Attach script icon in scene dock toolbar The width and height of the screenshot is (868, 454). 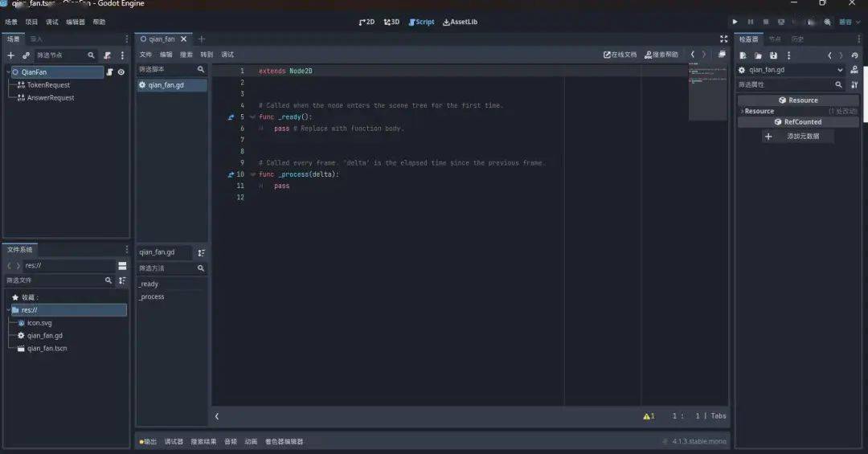click(x=108, y=55)
